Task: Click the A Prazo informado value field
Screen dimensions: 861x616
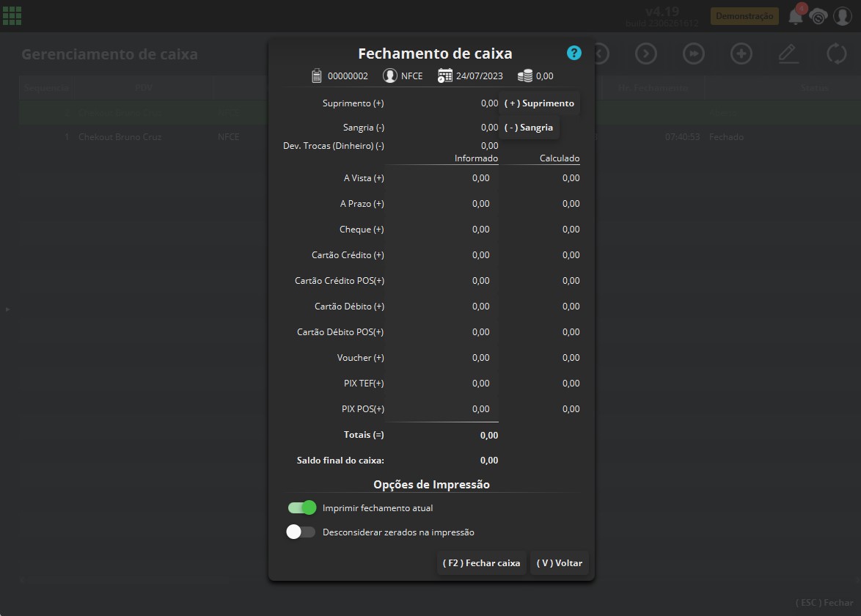Action: (442, 204)
